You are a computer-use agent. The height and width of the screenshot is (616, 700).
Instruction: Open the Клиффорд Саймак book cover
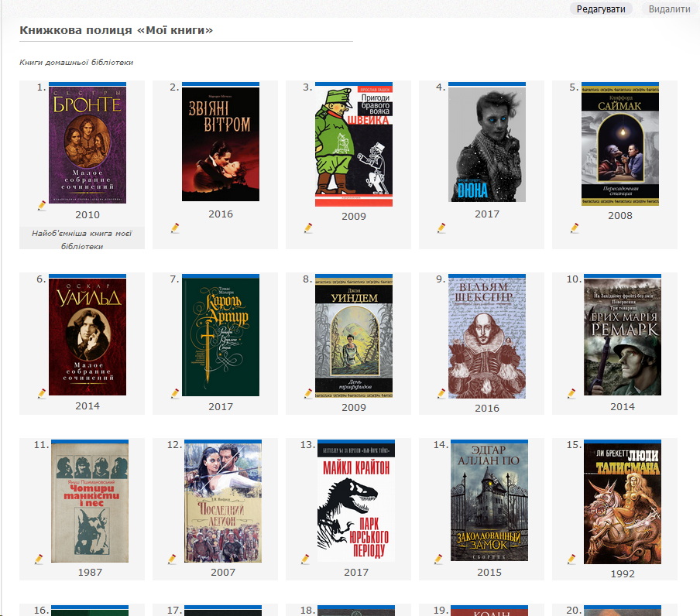(x=620, y=144)
